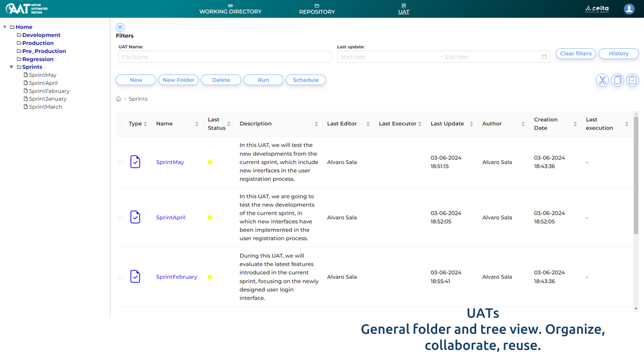Viewport: 644px width, 362px height.
Task: Open the SprintApril link in table
Action: click(171, 217)
